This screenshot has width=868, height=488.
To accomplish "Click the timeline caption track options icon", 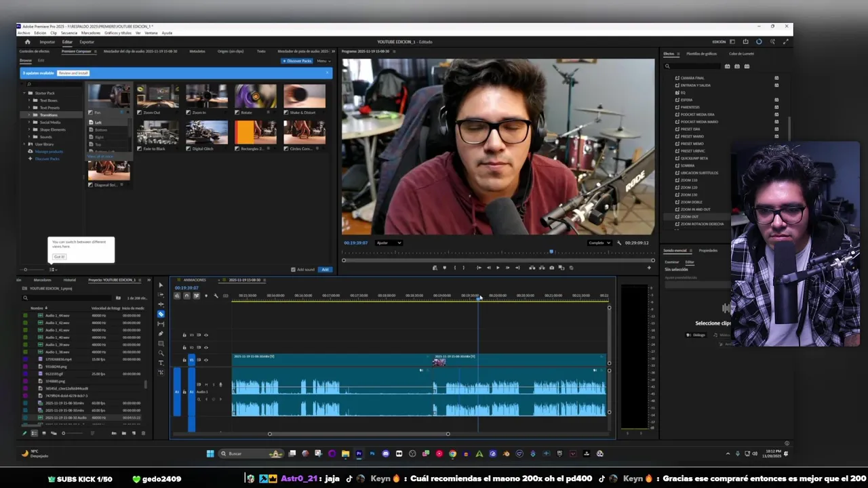I will [x=226, y=296].
